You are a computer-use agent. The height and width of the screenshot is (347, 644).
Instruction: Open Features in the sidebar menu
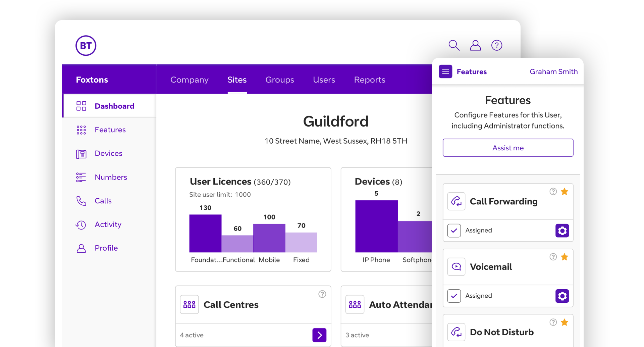(110, 130)
